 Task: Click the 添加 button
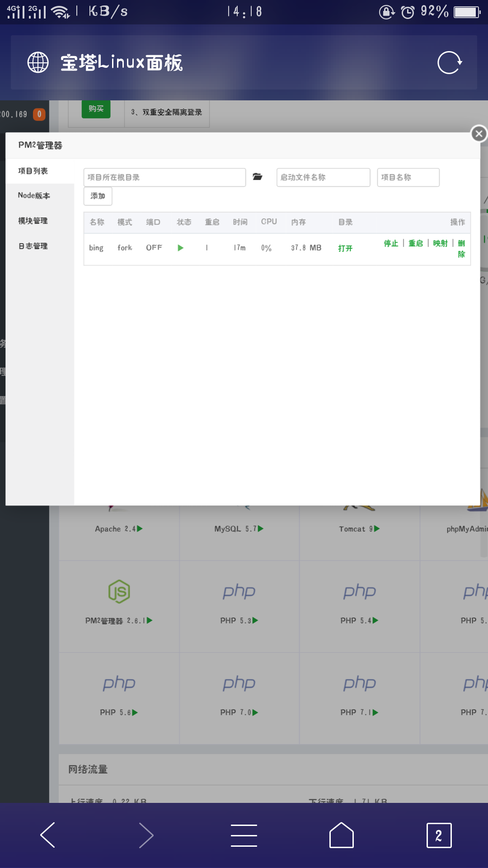[98, 196]
